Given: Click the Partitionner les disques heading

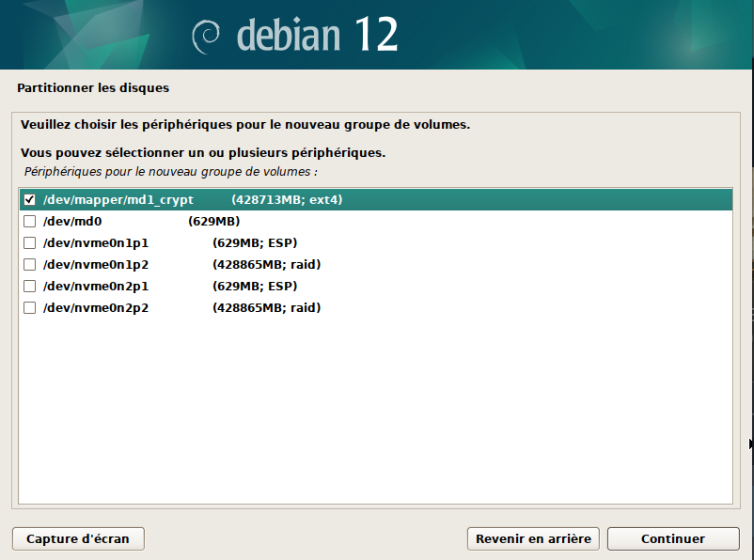Looking at the screenshot, I should point(93,88).
